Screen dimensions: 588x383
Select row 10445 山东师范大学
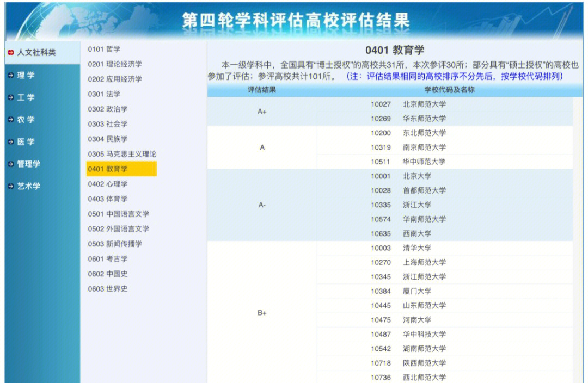pos(445,305)
